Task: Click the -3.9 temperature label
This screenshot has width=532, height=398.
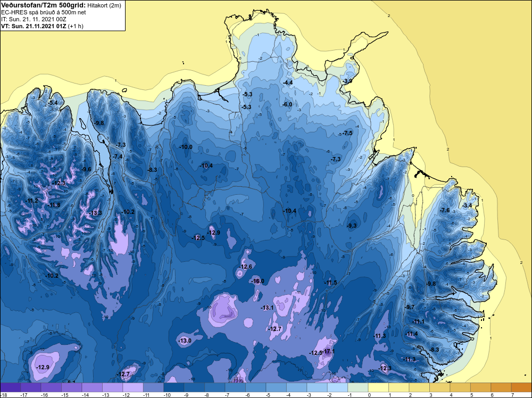Action: 347,81
